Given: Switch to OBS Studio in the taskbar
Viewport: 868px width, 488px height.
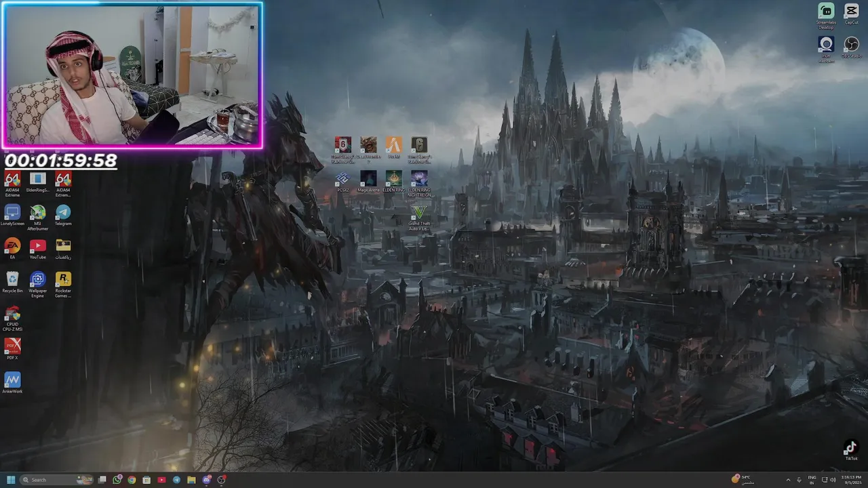Looking at the screenshot, I should 221,480.
